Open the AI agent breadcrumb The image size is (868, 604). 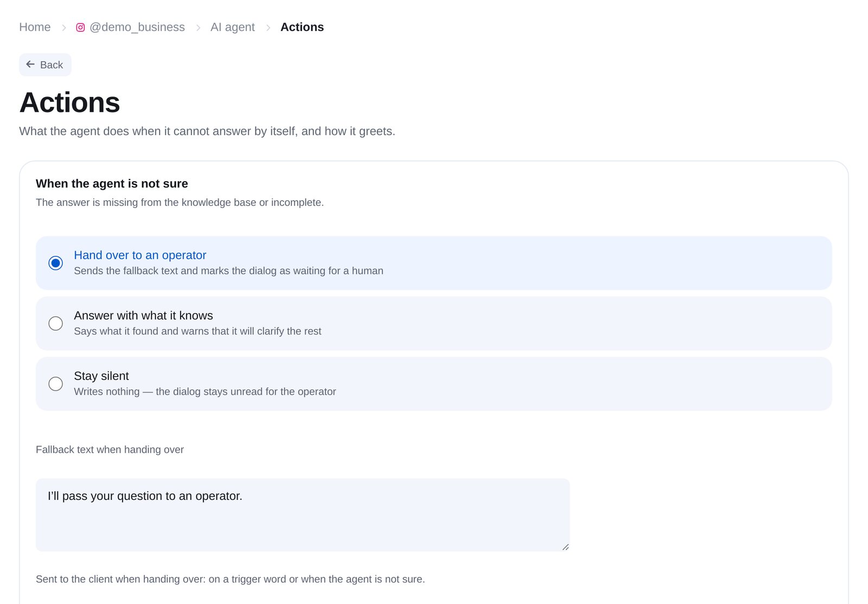232,27
